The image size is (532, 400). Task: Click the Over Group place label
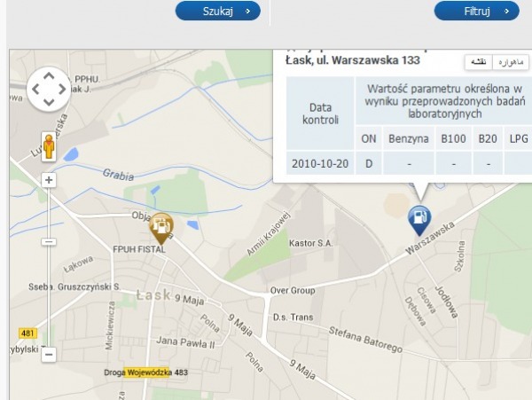coord(293,290)
